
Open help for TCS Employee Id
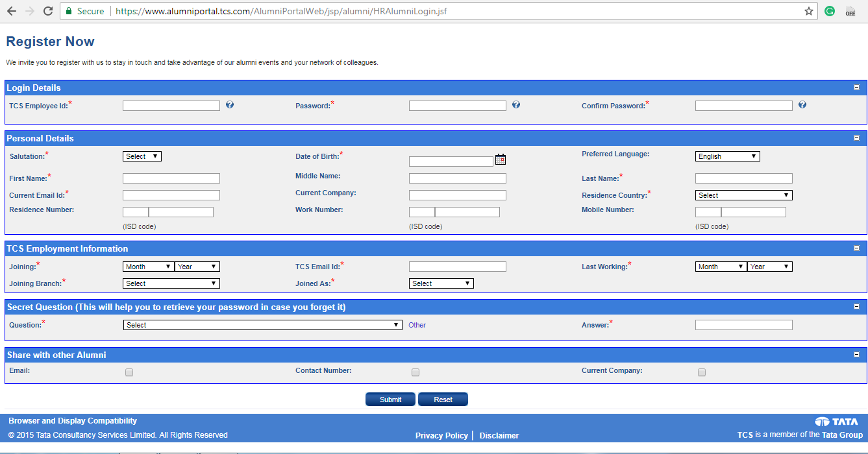(230, 104)
